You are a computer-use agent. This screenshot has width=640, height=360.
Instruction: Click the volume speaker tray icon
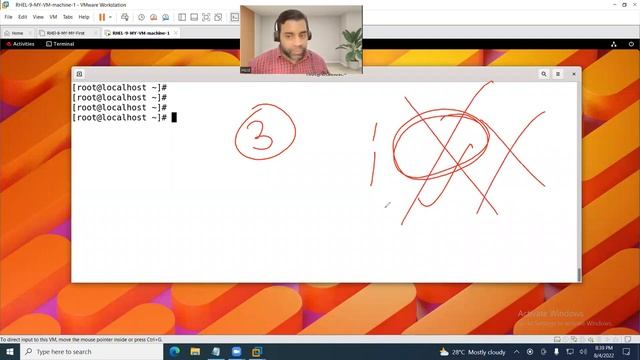click(x=583, y=352)
